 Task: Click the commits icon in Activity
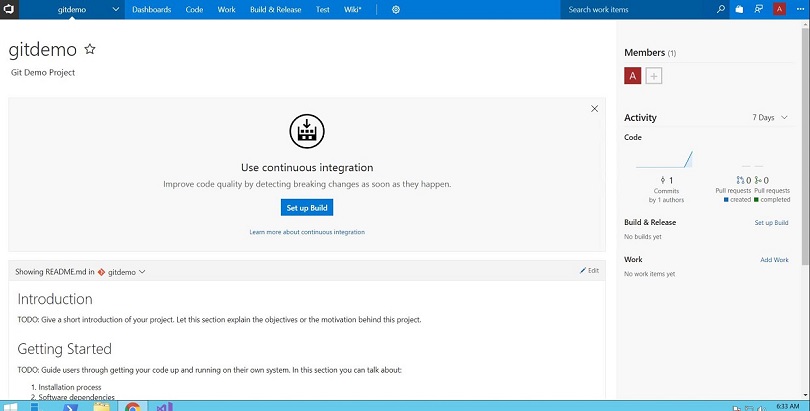(663, 180)
